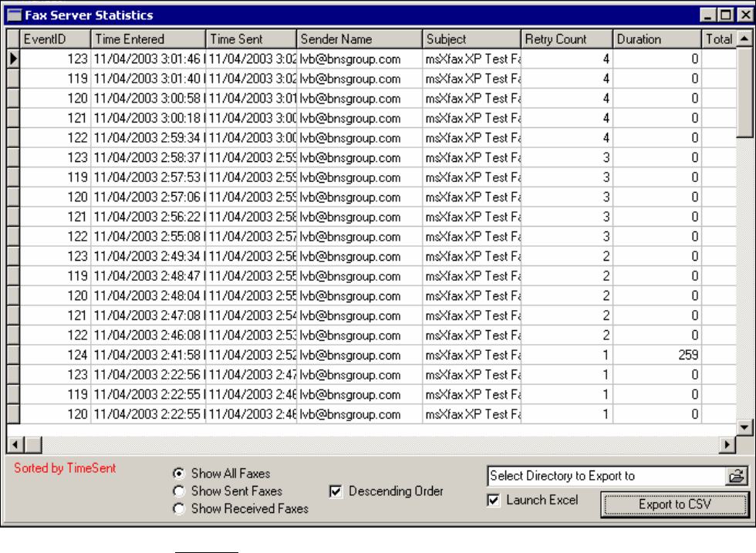Image resolution: width=756 pixels, height=553 pixels.
Task: Click Time Entered cell 11/04/2003 2:57:06
Action: (x=148, y=197)
